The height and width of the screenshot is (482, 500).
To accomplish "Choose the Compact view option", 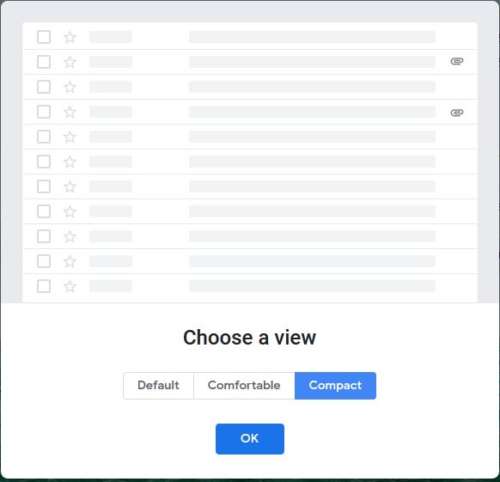I will coord(335,385).
